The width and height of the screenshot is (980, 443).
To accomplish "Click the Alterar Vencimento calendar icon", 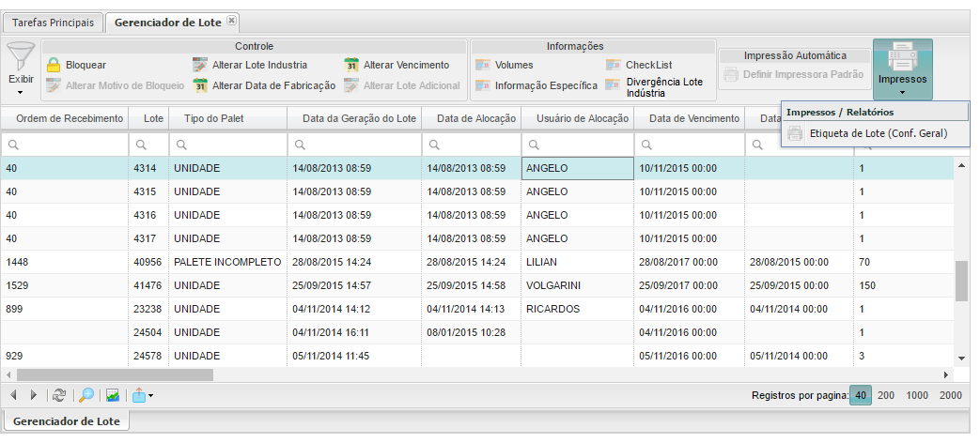I will coord(351,65).
